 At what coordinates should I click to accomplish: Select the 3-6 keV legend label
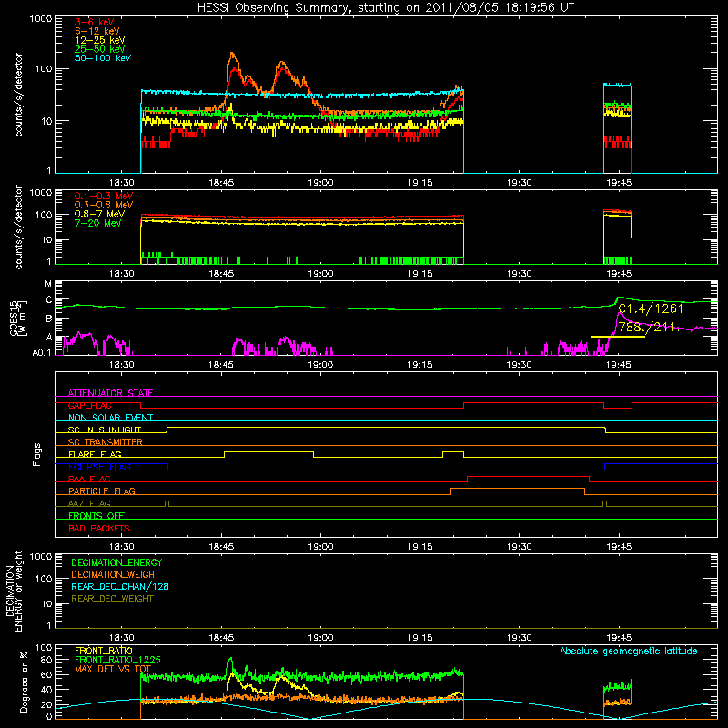pos(94,22)
